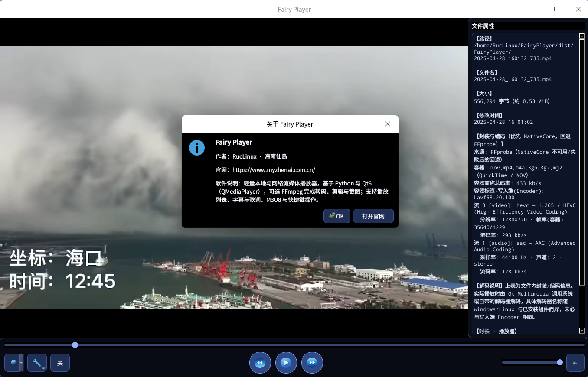
Task: Click the properties panel scroll-up arrow
Action: click(x=582, y=36)
